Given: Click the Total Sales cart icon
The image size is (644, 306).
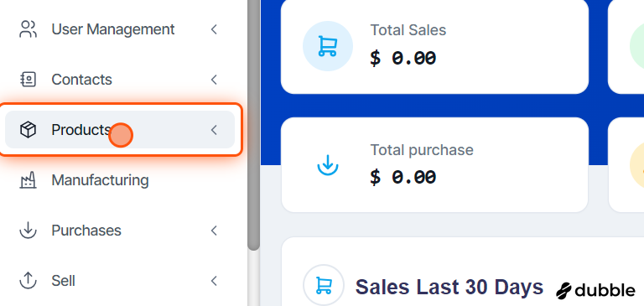Looking at the screenshot, I should 328,46.
